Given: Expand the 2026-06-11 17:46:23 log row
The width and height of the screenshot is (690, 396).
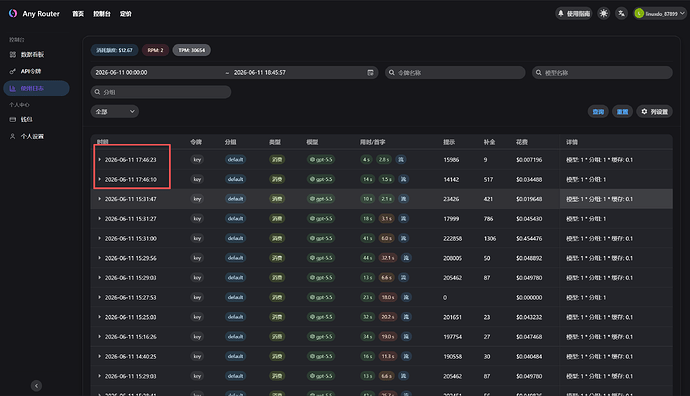Looking at the screenshot, I should pos(99,160).
